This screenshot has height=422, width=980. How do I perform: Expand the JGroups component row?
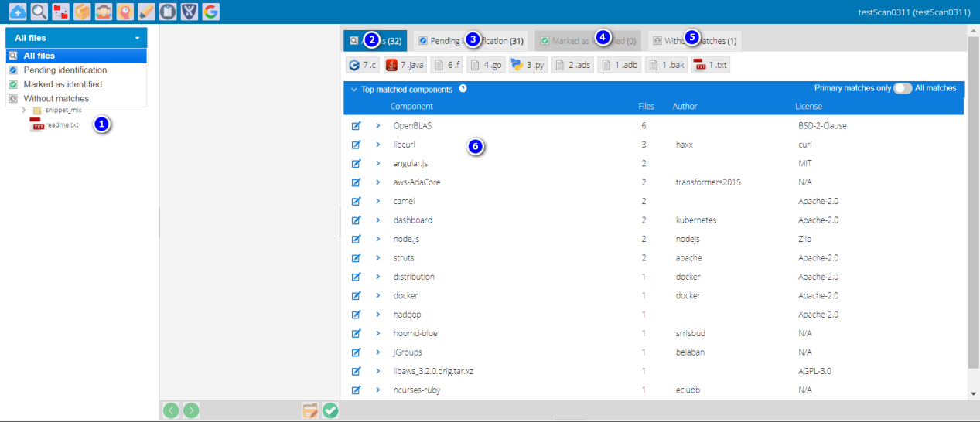[378, 352]
